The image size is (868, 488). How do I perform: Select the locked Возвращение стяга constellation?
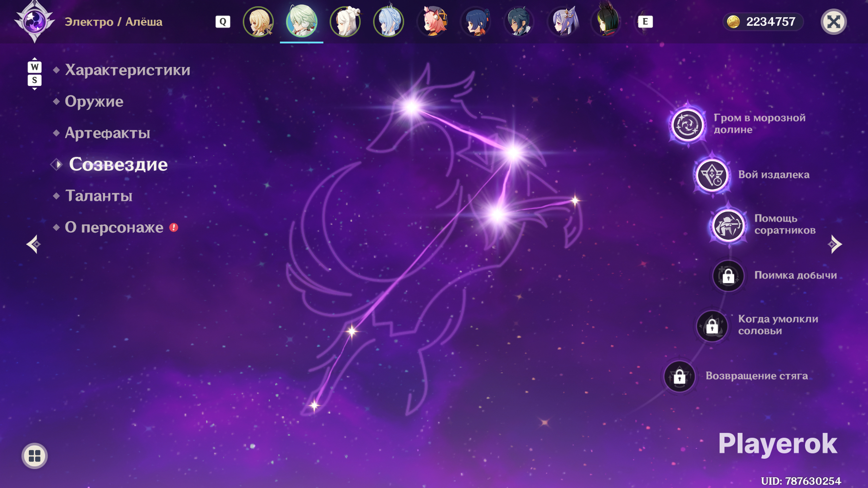(x=679, y=376)
